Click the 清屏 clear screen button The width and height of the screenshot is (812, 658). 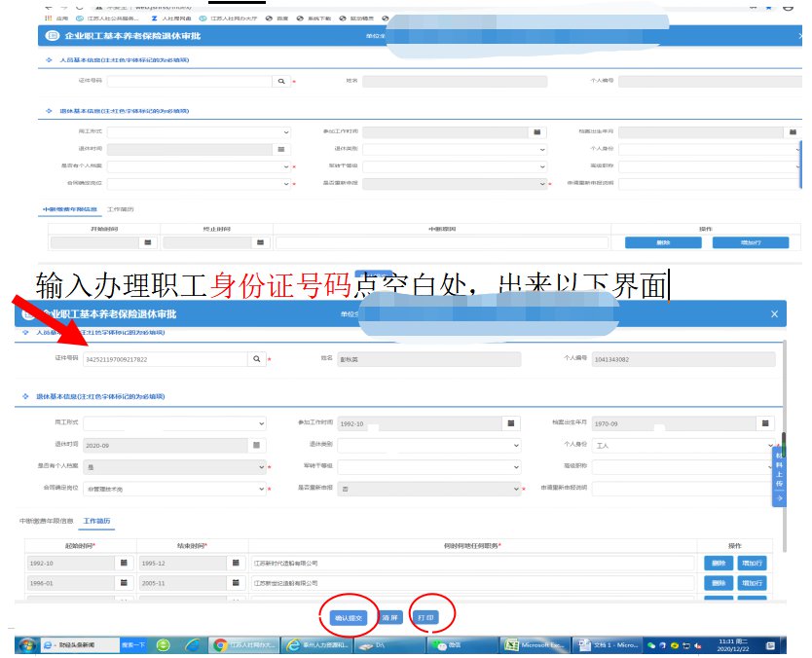coord(388,618)
